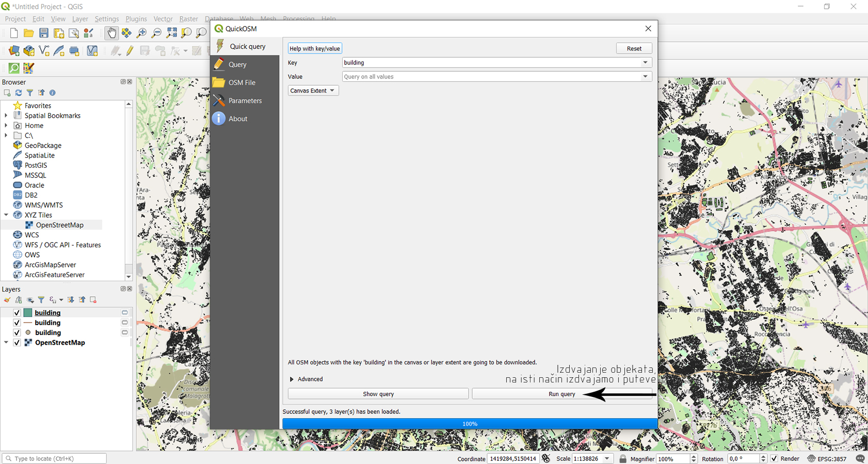Viewport: 868px width, 464px height.
Task: Select the Pan Map hand tool
Action: coord(111,33)
